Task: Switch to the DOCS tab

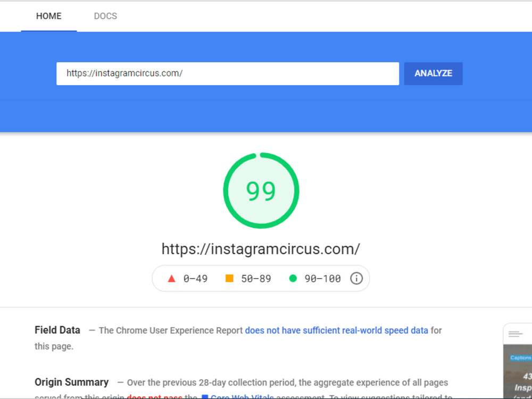Action: point(105,16)
